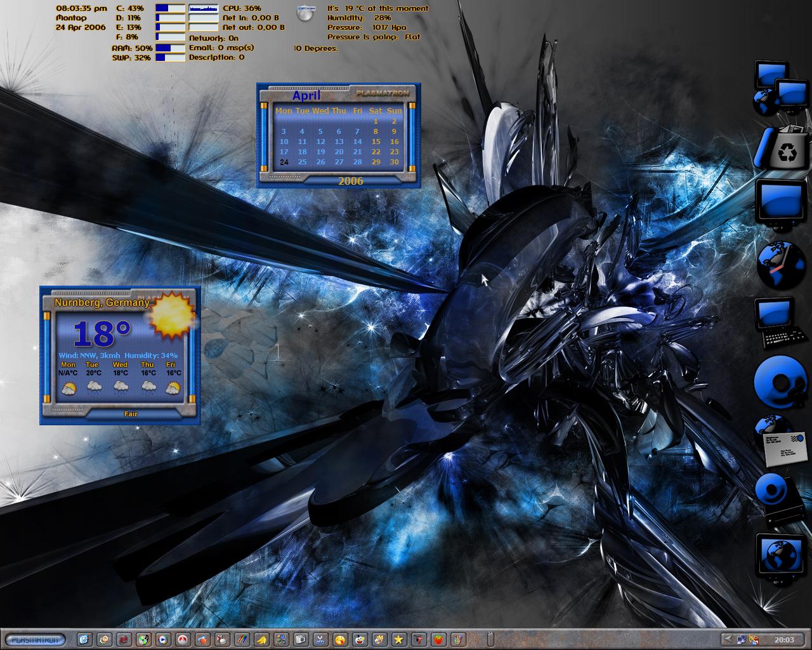Click the RAM usage bar in system monitor
Image resolution: width=812 pixels, height=650 pixels.
coord(170,48)
